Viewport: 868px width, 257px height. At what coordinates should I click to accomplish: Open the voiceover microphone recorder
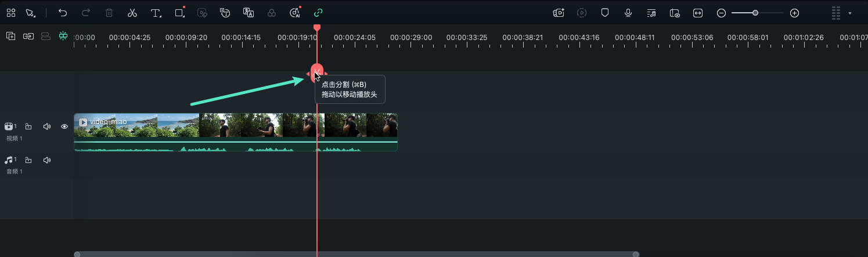pyautogui.click(x=628, y=13)
